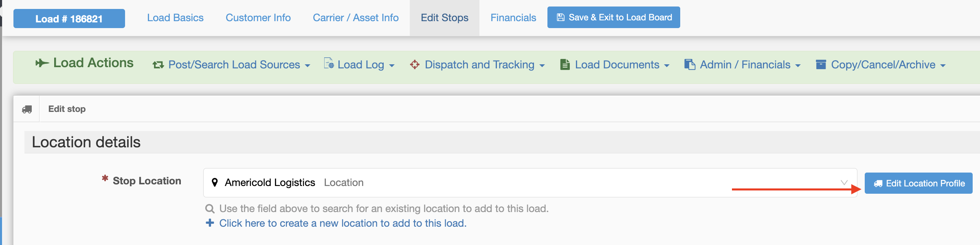Open the Post/Search Load Sources dropdown
This screenshot has width=980, height=245.
pos(231,65)
